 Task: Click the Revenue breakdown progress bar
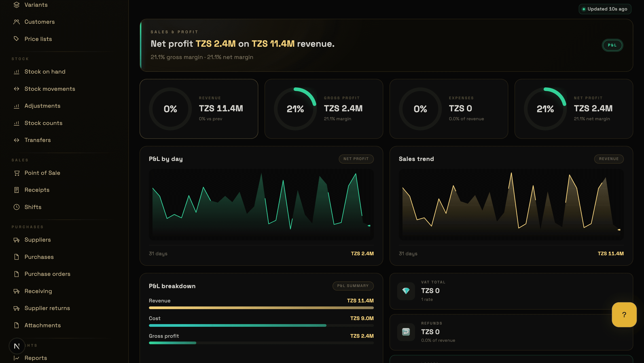tap(261, 308)
